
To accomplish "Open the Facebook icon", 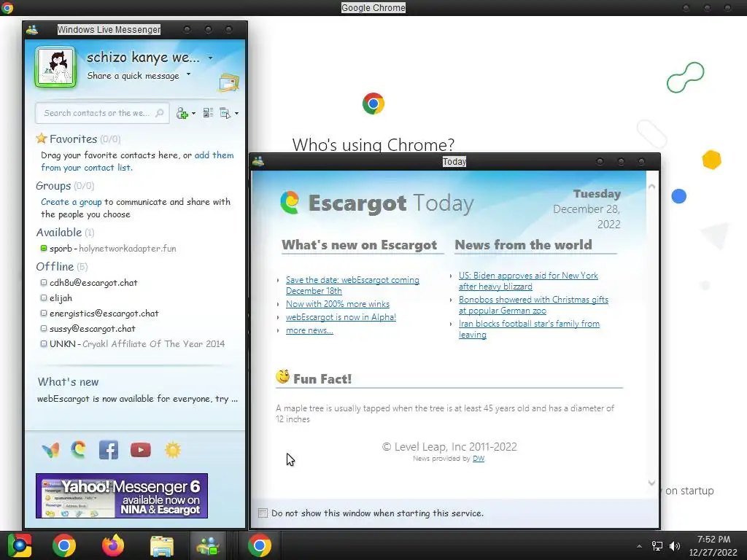I will coord(109,450).
